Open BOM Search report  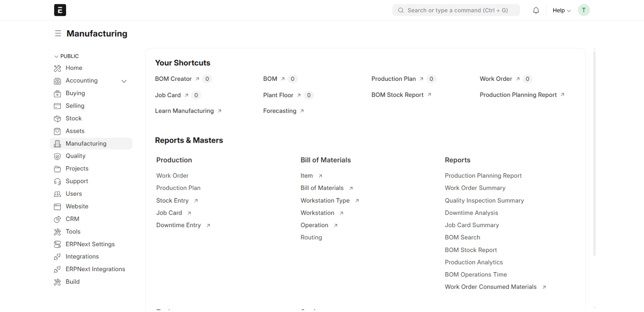(462, 237)
